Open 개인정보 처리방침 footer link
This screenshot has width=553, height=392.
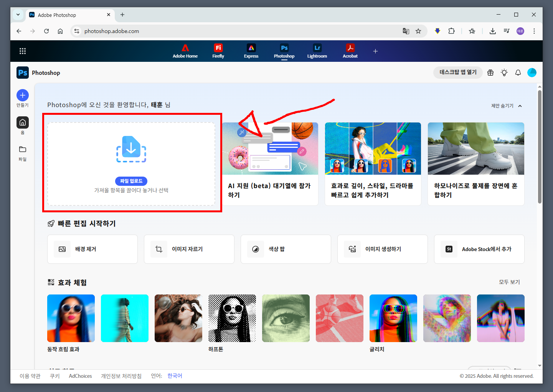pos(121,376)
